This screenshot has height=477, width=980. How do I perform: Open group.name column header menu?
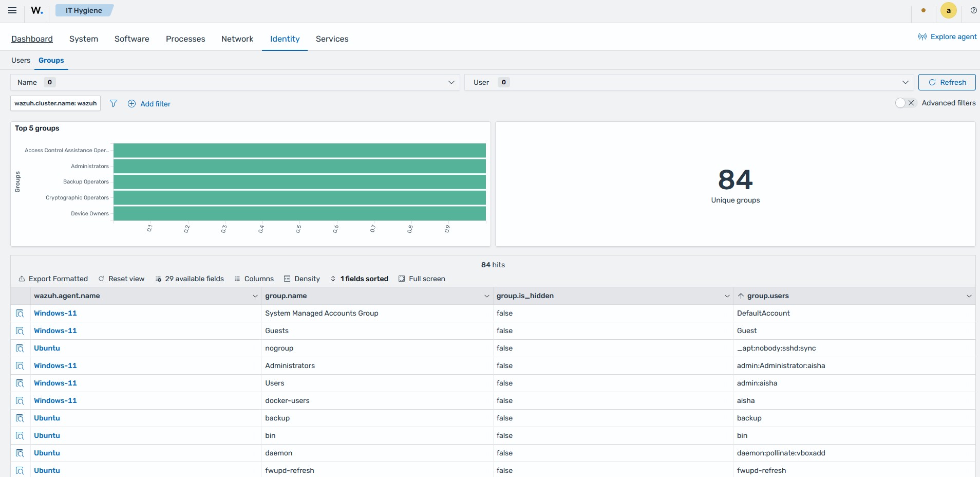coord(486,296)
